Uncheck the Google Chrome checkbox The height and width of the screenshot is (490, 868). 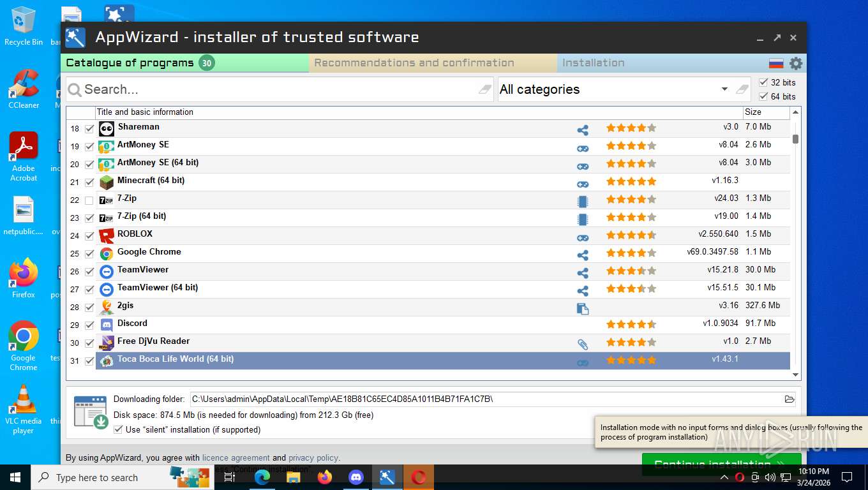coord(89,254)
